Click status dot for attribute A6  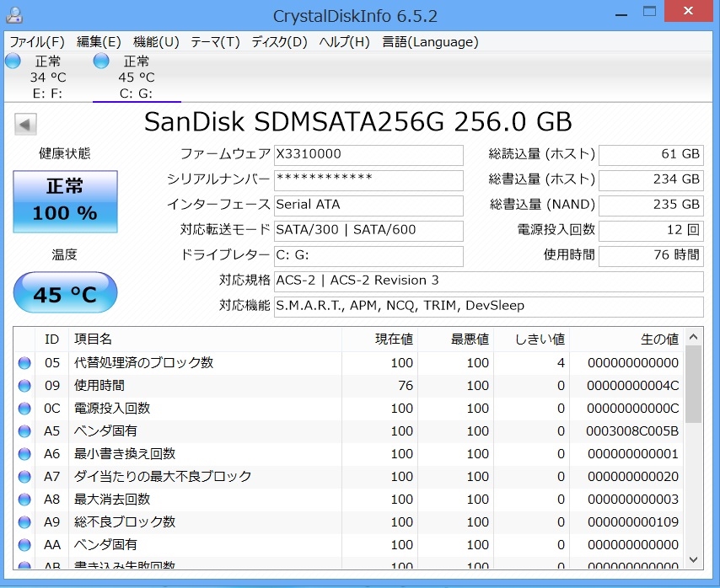[24, 454]
